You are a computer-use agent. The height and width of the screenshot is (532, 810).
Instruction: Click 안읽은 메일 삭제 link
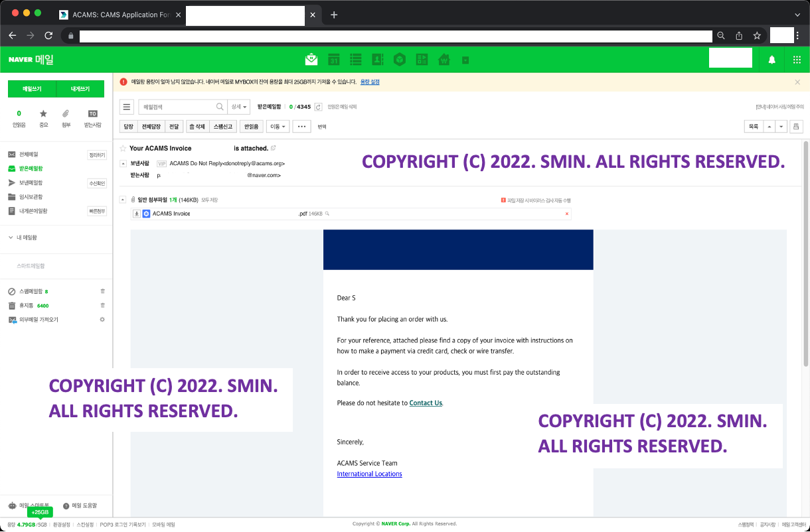(342, 107)
